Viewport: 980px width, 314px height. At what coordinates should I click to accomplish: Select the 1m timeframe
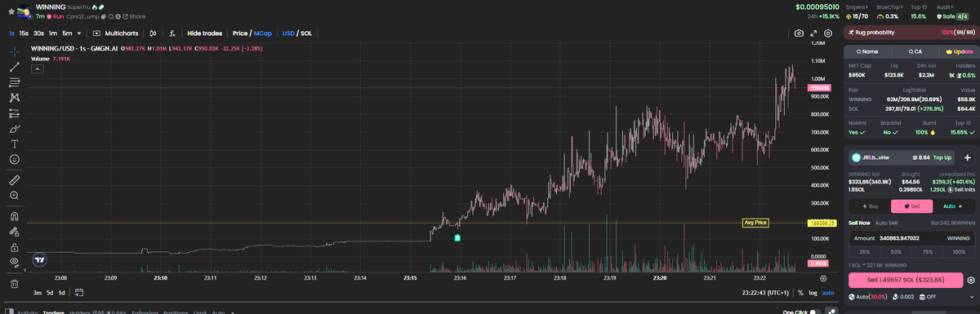tap(53, 33)
